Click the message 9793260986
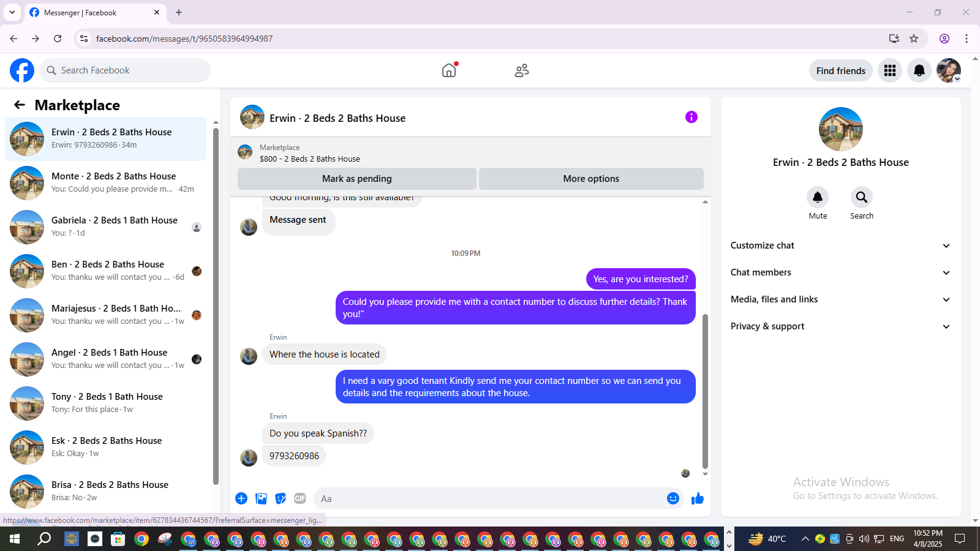 (294, 456)
